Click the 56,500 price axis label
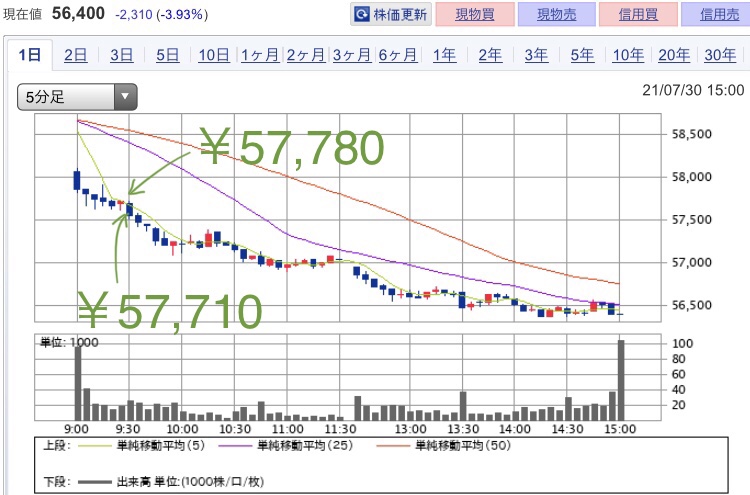Screen dimensions: 750x495 pos(692,305)
